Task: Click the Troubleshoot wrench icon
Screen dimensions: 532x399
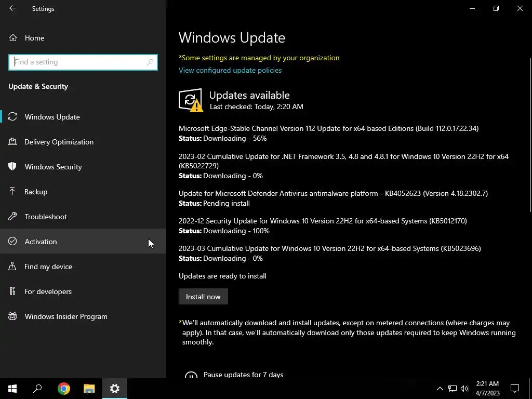Action: (12, 217)
